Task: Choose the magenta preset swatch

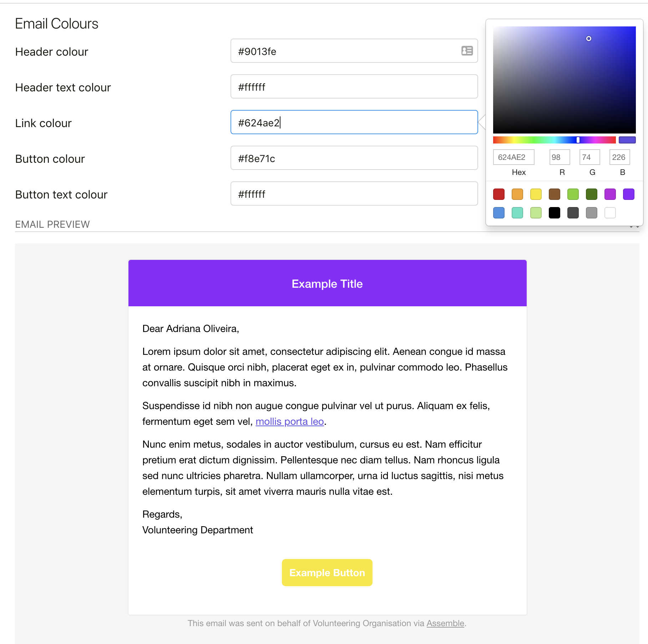Action: tap(610, 194)
